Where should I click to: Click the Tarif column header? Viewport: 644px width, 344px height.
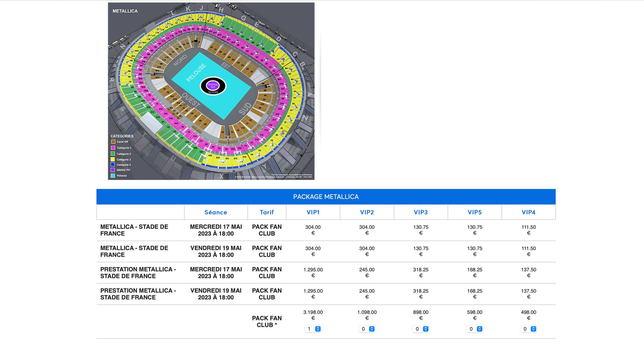(267, 212)
